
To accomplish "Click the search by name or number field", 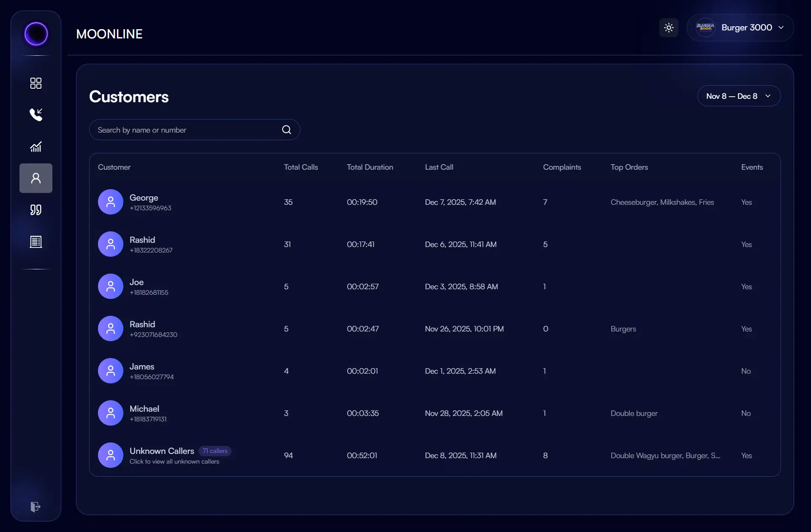I will [x=186, y=130].
